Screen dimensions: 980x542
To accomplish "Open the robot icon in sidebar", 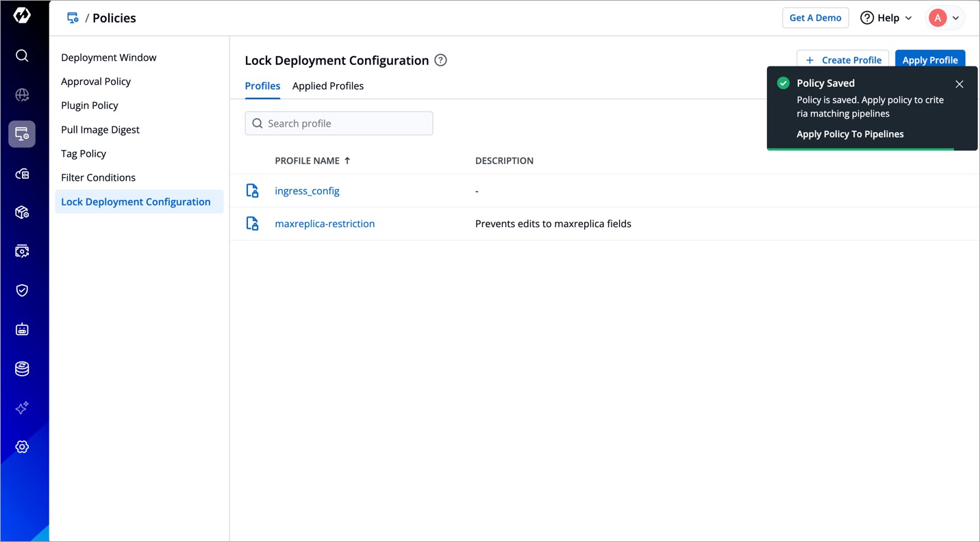I will 22,329.
